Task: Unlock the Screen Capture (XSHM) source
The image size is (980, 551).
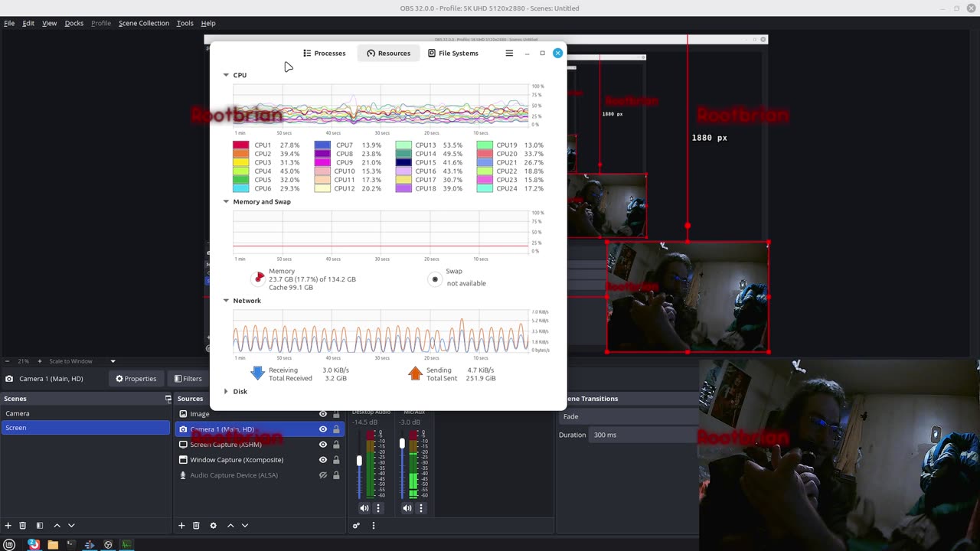Action: coord(336,445)
